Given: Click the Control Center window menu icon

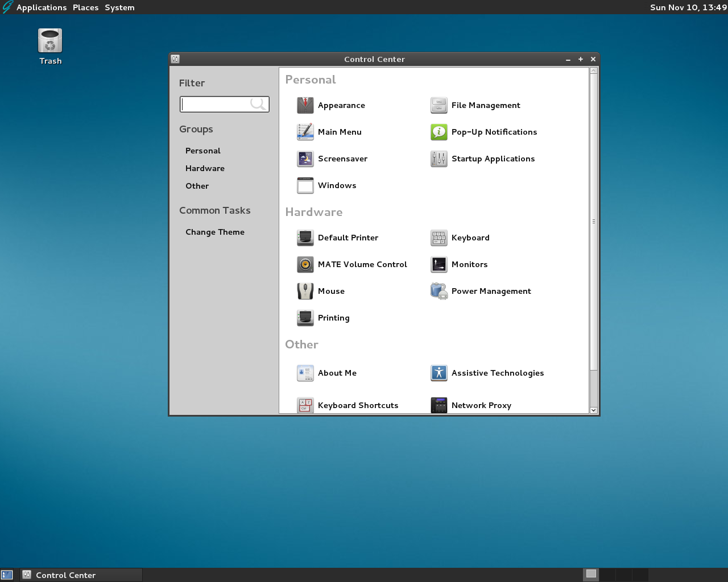Looking at the screenshot, I should [175, 59].
